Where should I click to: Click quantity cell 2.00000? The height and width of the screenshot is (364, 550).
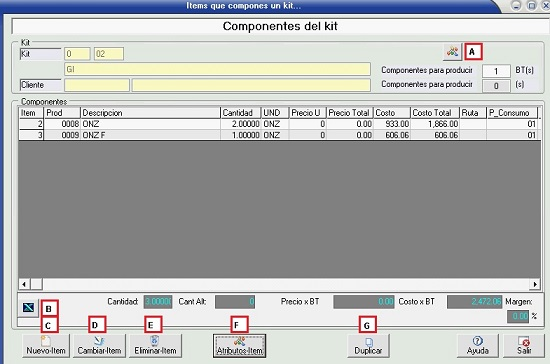(x=241, y=124)
